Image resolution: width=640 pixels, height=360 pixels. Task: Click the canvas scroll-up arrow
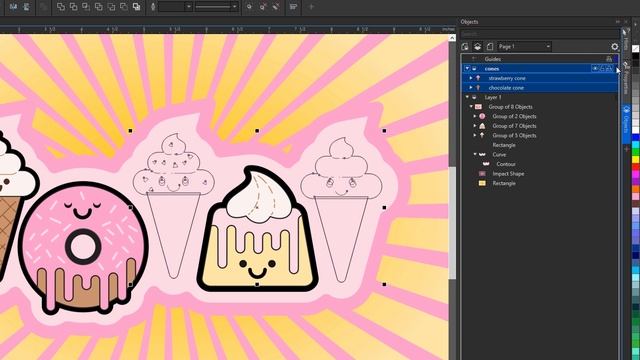click(452, 38)
